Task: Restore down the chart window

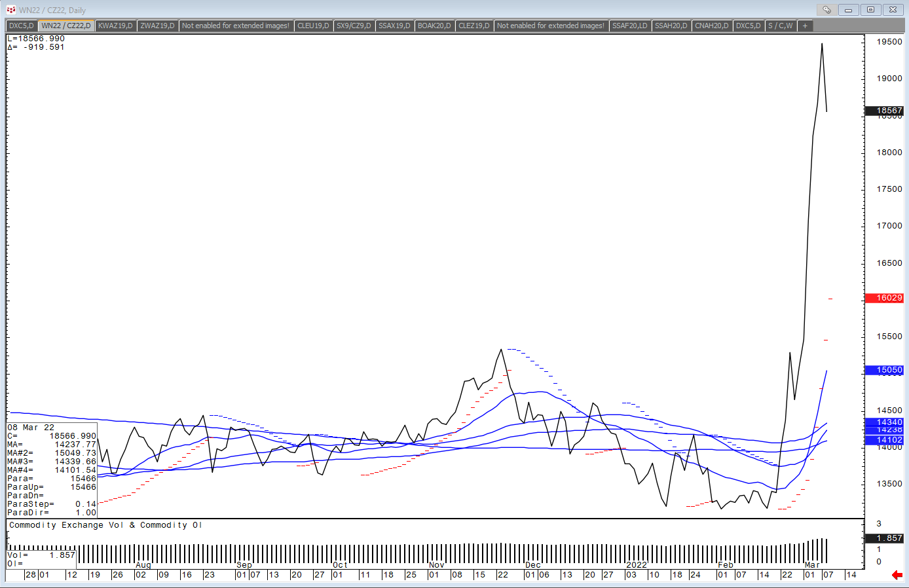Action: (870, 10)
